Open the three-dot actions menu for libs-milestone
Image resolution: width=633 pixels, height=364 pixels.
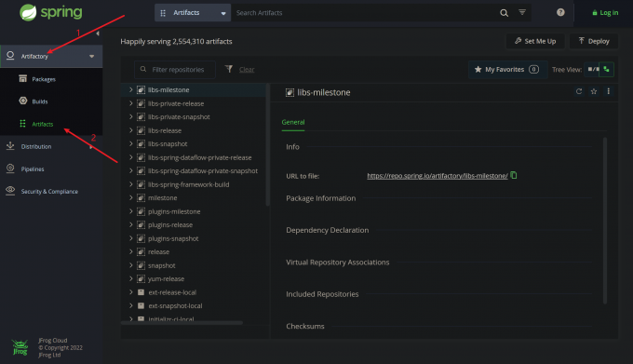click(609, 91)
